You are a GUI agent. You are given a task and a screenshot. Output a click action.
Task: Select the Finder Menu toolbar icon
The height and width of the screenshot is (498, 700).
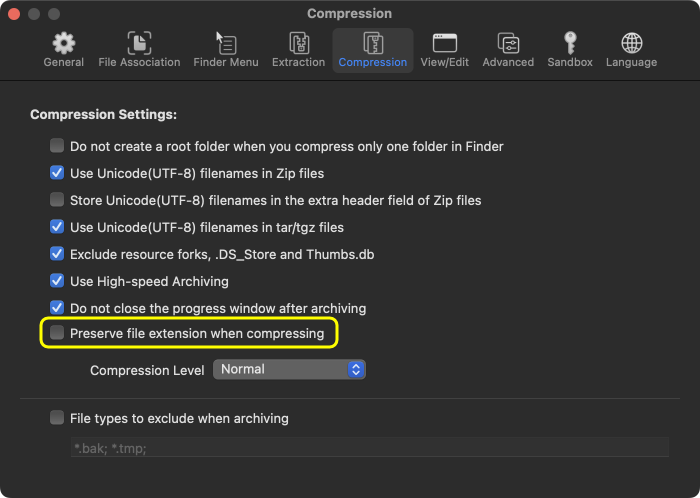(226, 43)
